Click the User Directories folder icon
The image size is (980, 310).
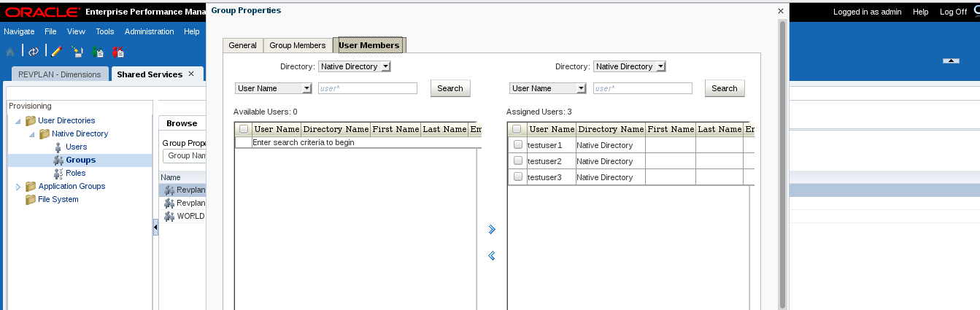point(31,120)
